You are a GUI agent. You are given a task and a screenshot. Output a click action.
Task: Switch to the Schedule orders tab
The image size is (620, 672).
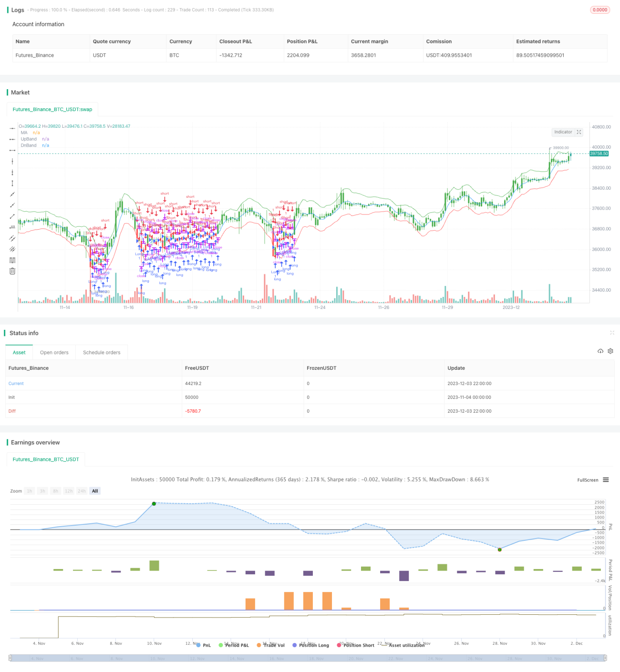[x=102, y=353]
